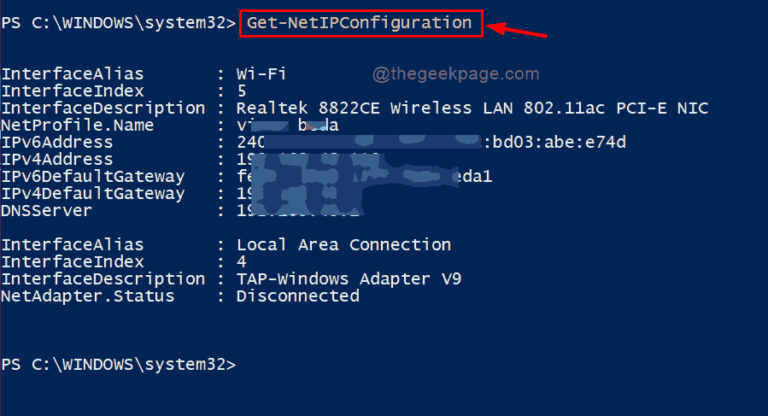Screen dimensions: 768x416
Task: Click the IPv6DefaultGateway label
Action: [x=93, y=177]
